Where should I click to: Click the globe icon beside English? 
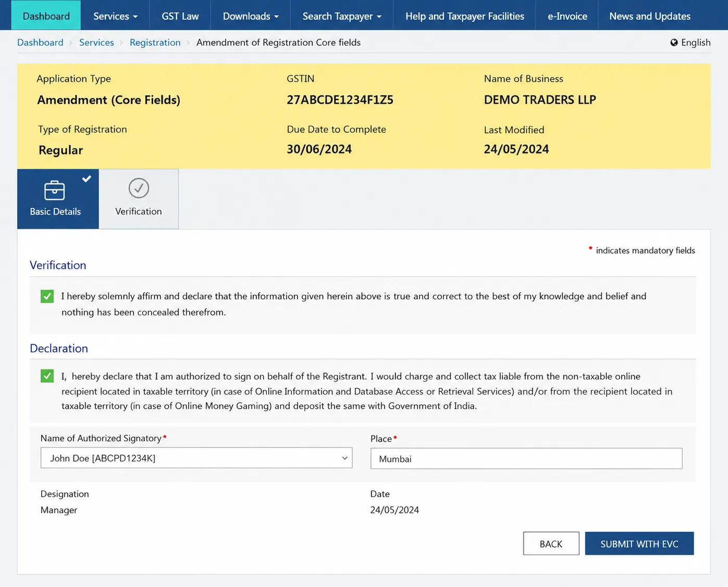[x=674, y=42]
